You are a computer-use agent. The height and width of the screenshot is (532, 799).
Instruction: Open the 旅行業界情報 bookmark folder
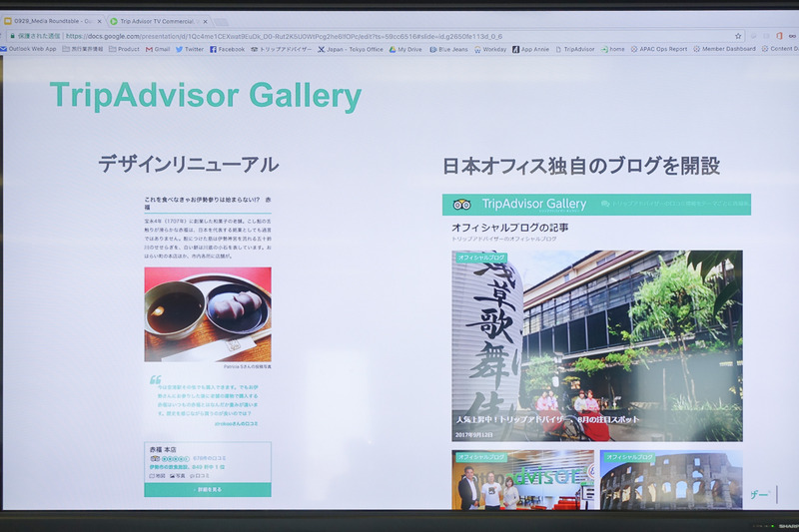pyautogui.click(x=83, y=49)
